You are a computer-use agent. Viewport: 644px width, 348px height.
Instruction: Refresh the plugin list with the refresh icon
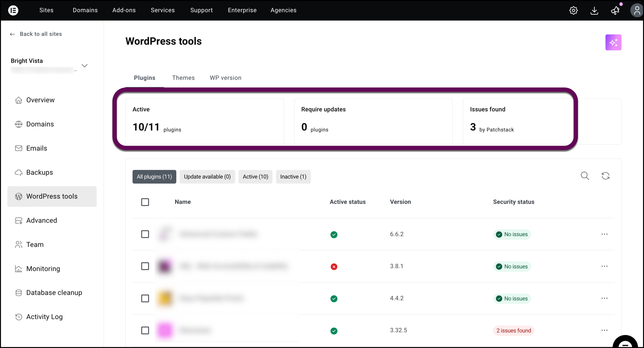tap(606, 176)
